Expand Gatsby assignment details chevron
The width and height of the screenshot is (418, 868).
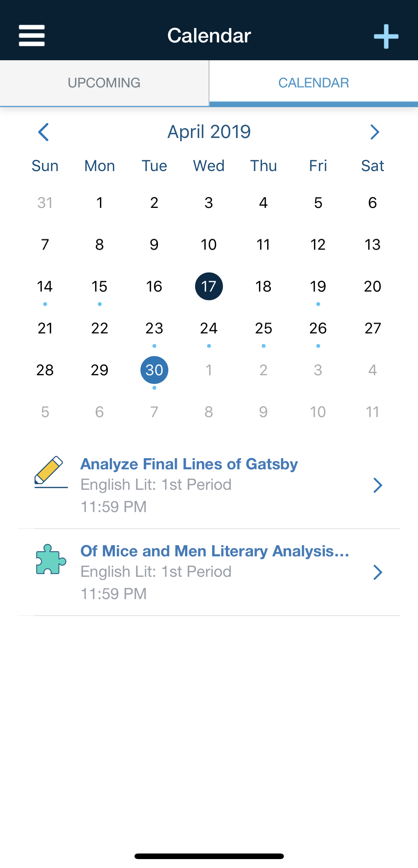[x=378, y=485]
